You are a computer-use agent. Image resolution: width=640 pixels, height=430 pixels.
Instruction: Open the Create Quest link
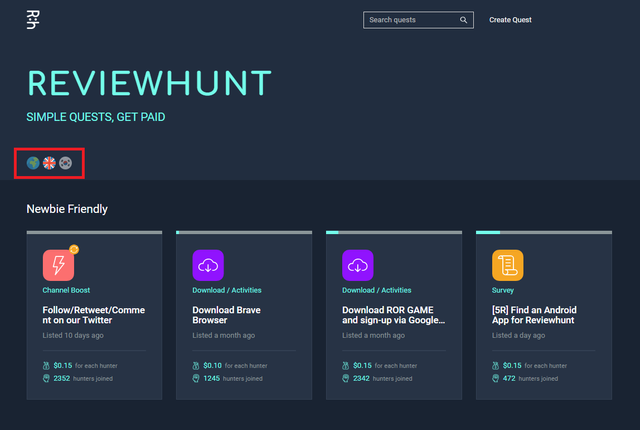click(510, 20)
